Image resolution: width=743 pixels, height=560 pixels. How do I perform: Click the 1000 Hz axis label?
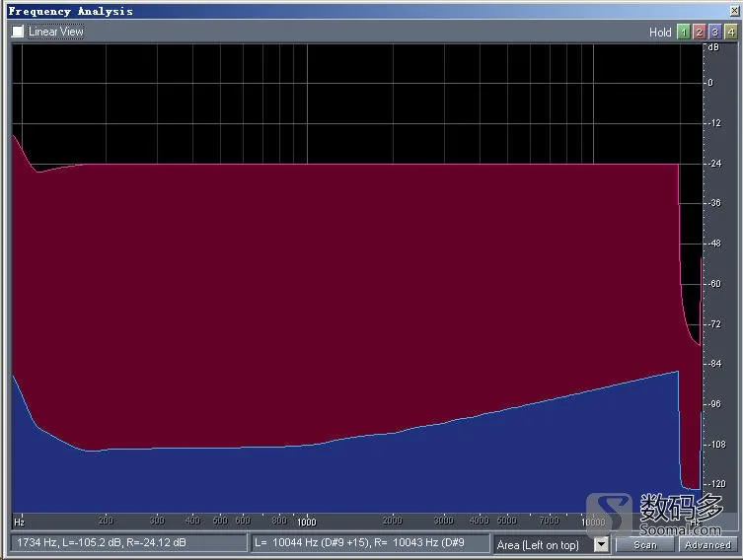coord(307,522)
